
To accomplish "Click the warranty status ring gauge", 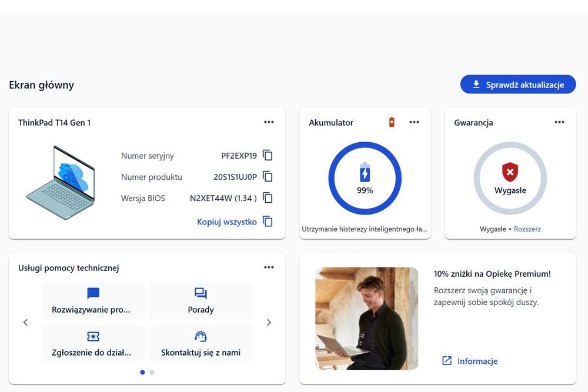I will pyautogui.click(x=510, y=178).
